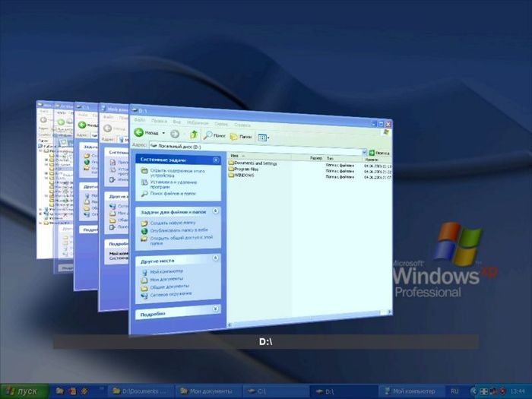Screen dimensions: 532x399
Task: Click publish folder to the web link
Action: (x=179, y=230)
